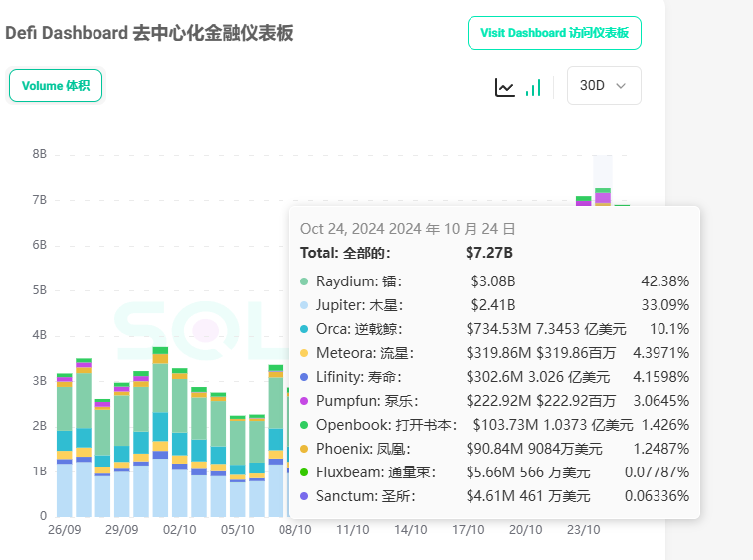This screenshot has width=753, height=560.
Task: Click the Meteora yellow legend dot
Action: [305, 353]
